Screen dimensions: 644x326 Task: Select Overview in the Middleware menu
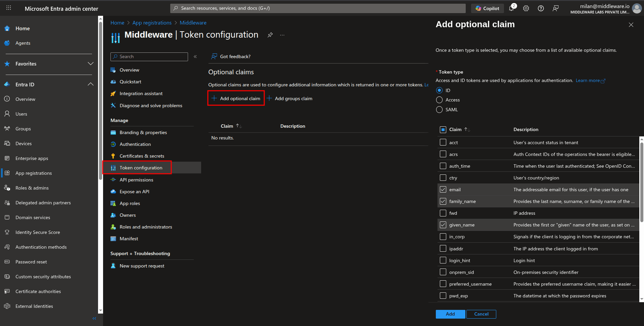pos(130,70)
